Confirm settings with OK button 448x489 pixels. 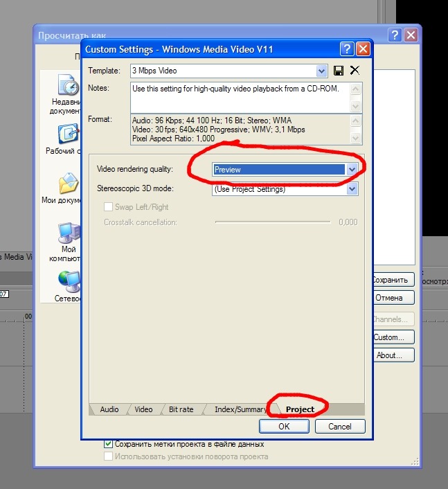(x=284, y=426)
